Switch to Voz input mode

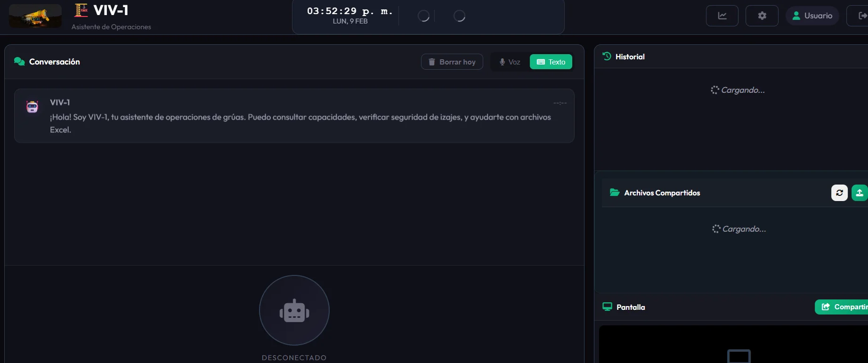[510, 62]
